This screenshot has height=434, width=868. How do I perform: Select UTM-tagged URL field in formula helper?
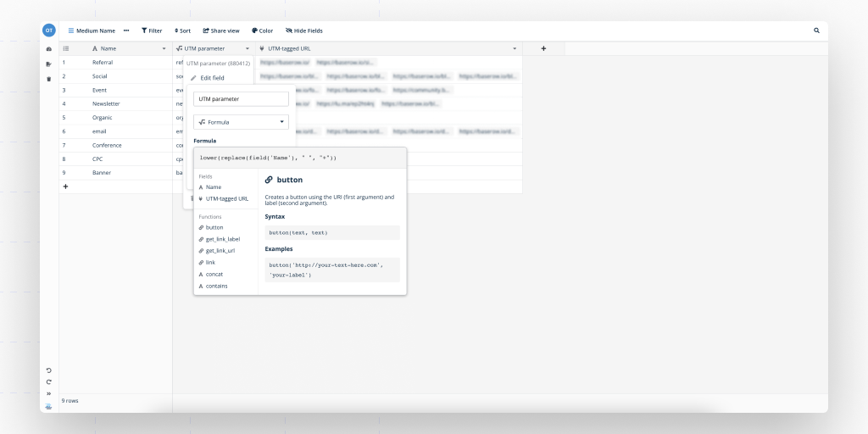point(225,198)
